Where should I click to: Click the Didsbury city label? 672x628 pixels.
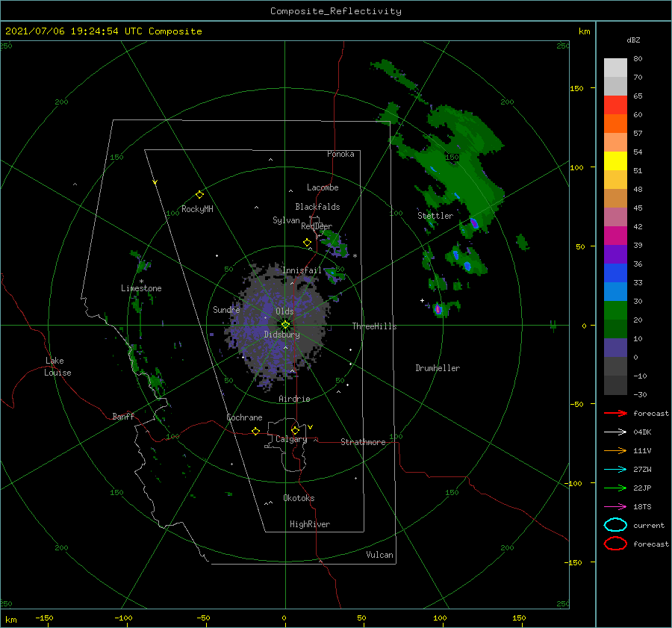[x=282, y=335]
